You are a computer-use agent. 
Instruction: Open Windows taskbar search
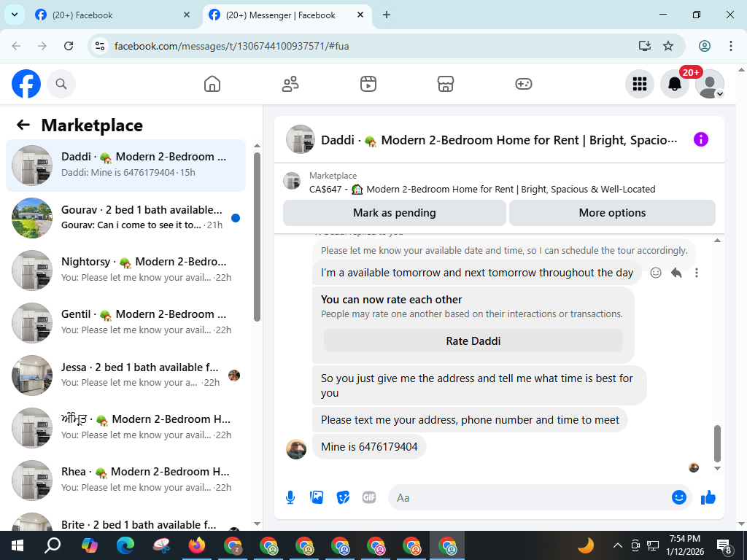(53, 545)
